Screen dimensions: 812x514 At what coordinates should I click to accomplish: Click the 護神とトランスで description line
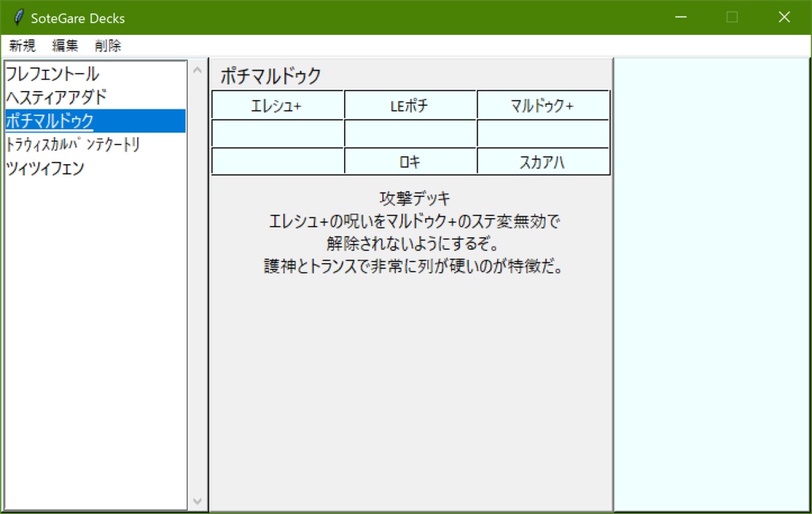click(412, 267)
